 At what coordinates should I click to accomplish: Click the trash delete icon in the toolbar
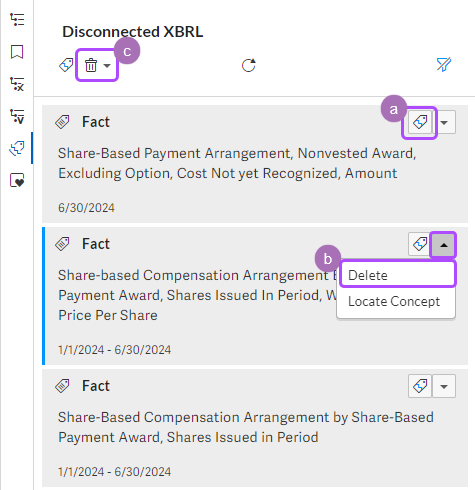(x=91, y=65)
